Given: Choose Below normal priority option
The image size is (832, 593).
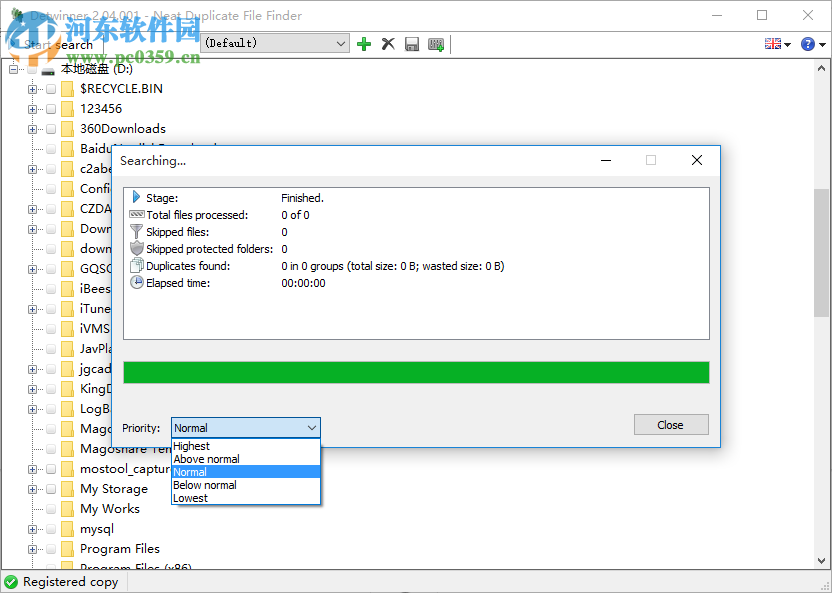Looking at the screenshot, I should click(x=246, y=485).
